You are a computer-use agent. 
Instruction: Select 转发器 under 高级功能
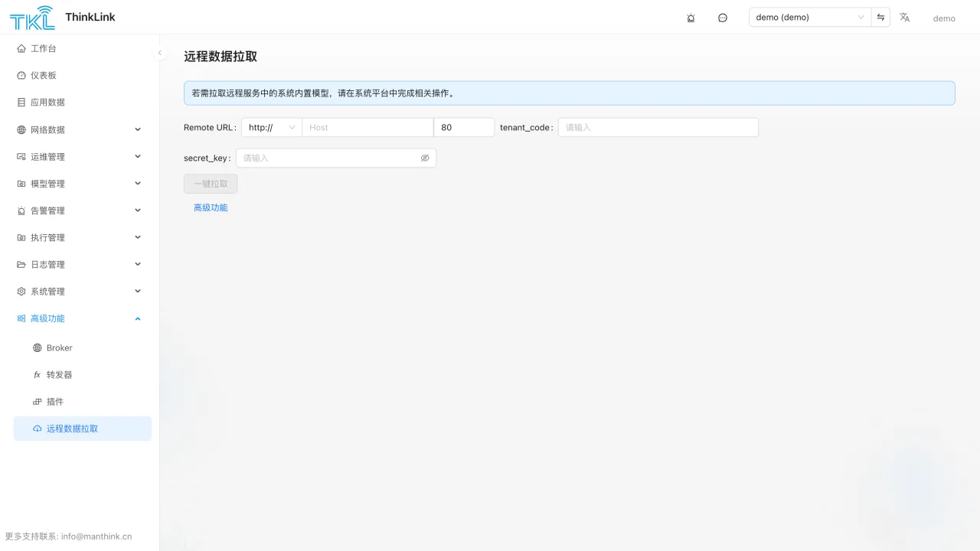tap(83, 374)
